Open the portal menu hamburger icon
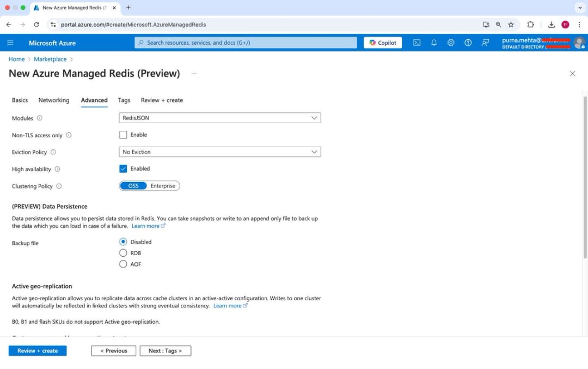Image resolution: width=588 pixels, height=369 pixels. coord(10,42)
